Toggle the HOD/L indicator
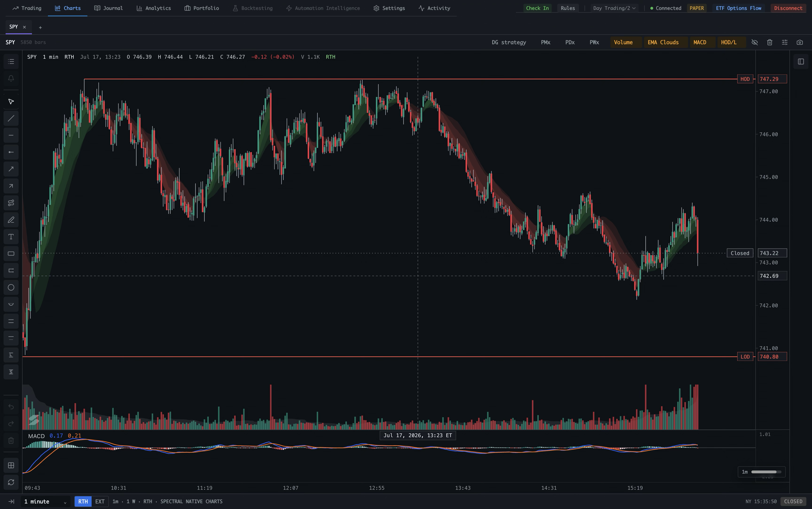Screen dimensions: 812x509 pyautogui.click(x=731, y=42)
